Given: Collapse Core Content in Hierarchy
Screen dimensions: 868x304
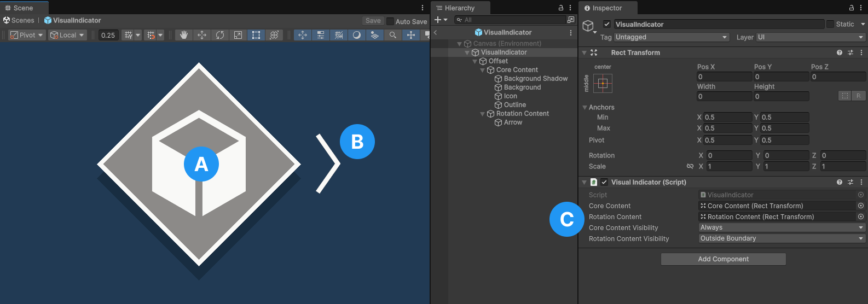Looking at the screenshot, I should coord(482,70).
